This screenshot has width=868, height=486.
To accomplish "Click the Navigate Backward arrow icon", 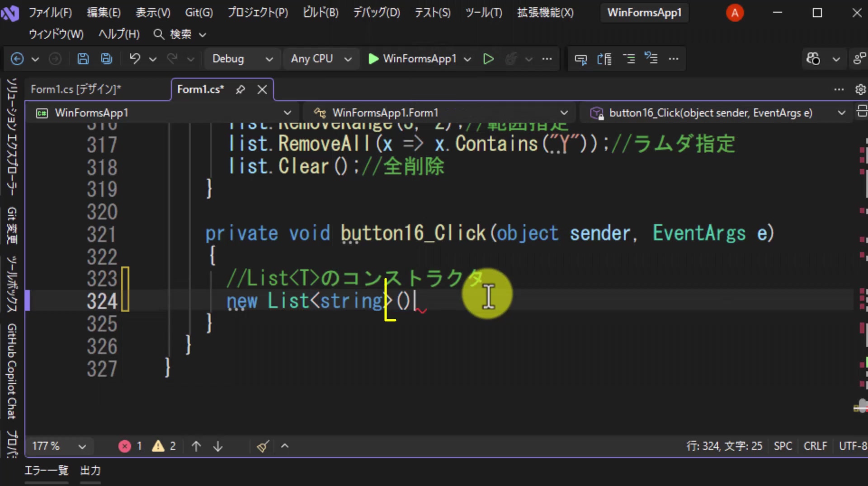I will [17, 59].
